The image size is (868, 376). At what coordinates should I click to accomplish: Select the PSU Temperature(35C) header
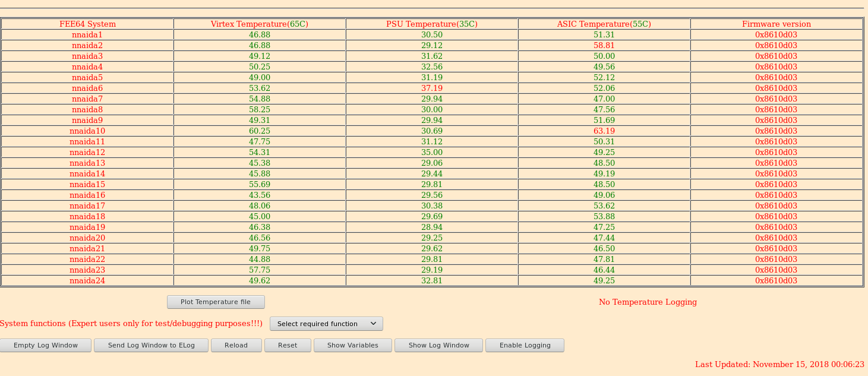[432, 24]
